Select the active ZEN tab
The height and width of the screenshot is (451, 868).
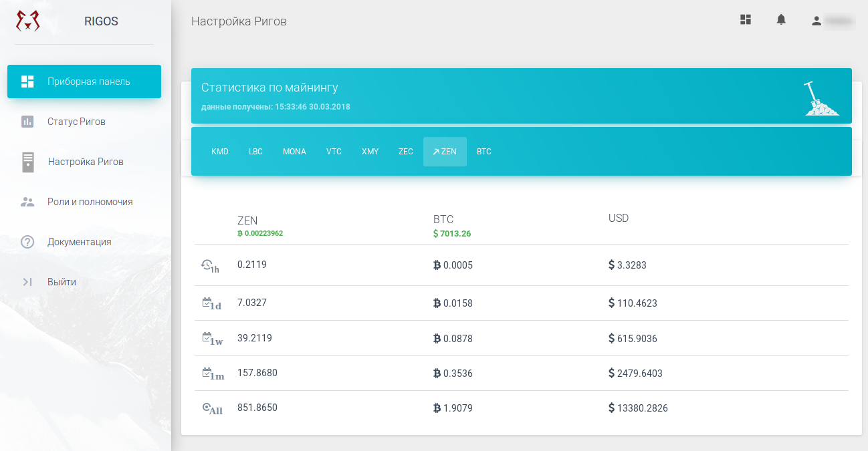[x=445, y=152]
